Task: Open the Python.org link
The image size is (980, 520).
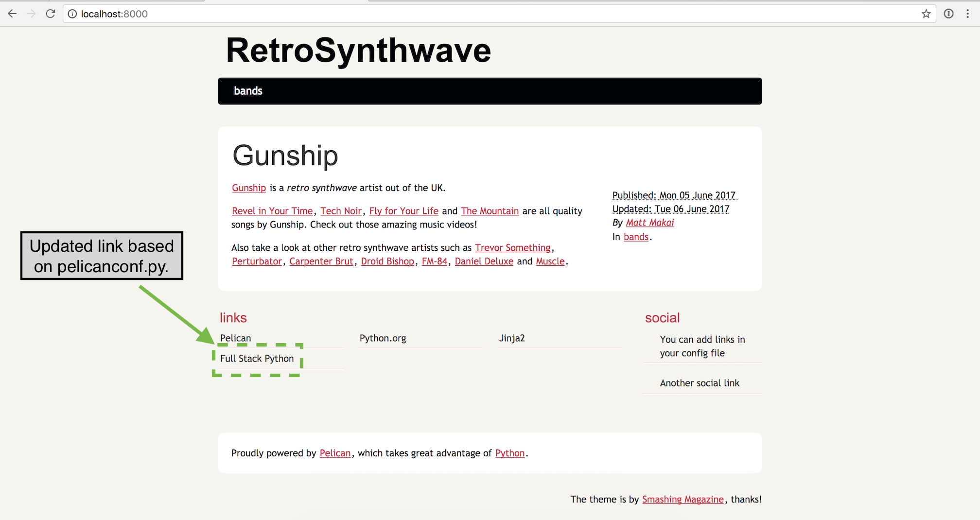Action: tap(383, 338)
